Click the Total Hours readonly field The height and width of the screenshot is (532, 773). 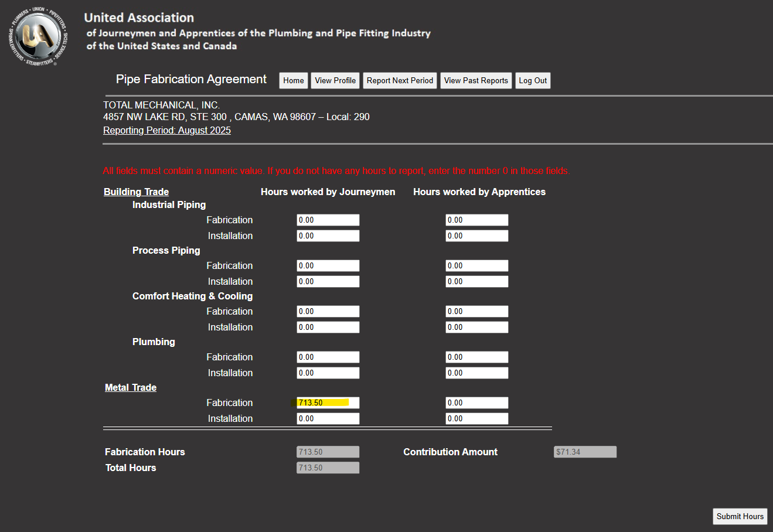point(328,468)
